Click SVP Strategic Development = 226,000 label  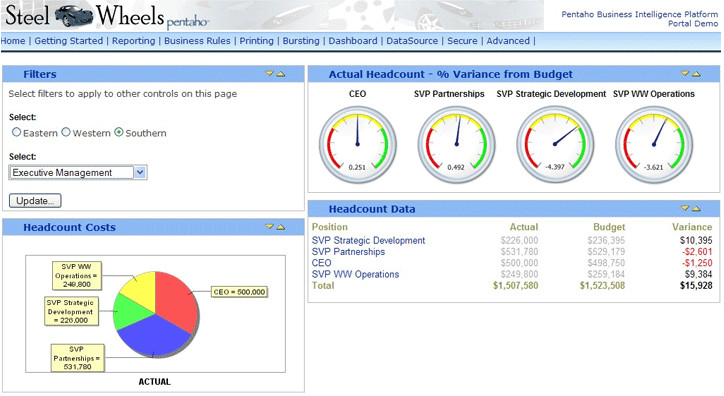point(72,312)
